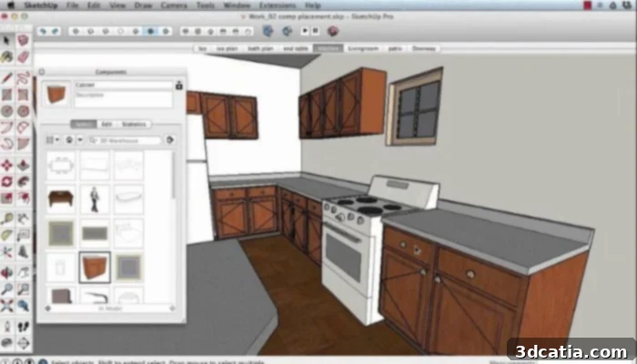
Task: Select the Rotate tool
Action: click(6, 182)
